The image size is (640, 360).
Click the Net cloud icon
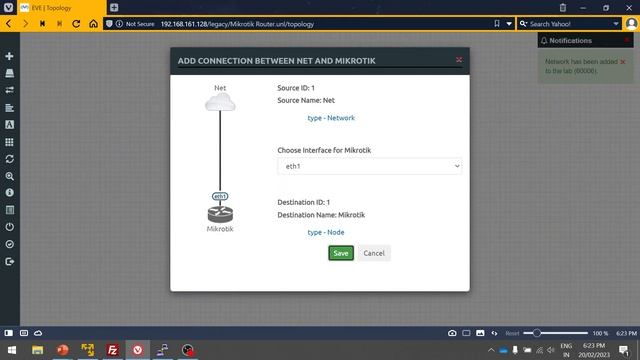220,102
